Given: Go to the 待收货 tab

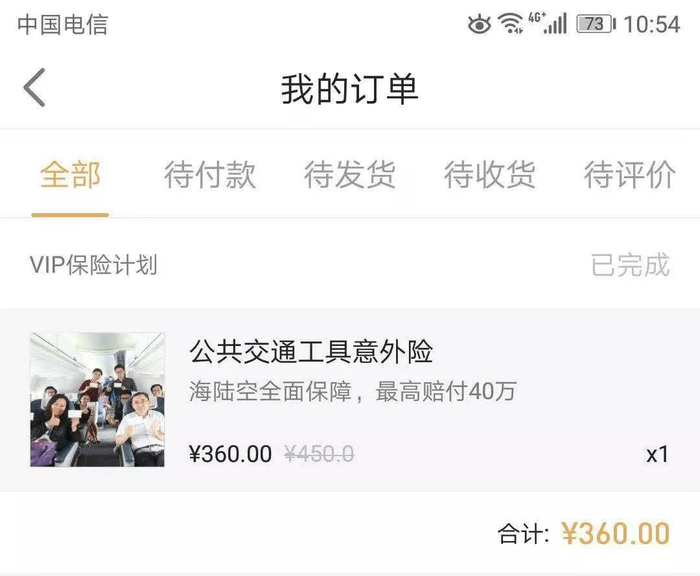Looking at the screenshot, I should tap(490, 175).
